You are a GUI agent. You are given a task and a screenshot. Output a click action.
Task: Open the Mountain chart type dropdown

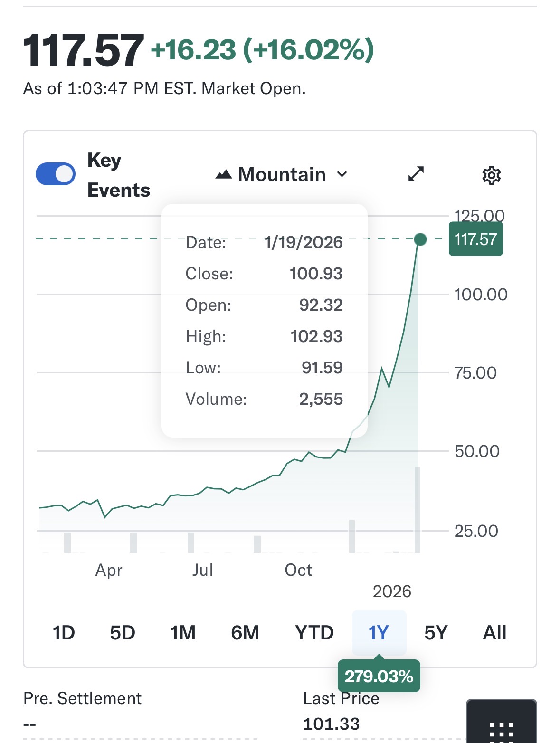[x=282, y=174]
